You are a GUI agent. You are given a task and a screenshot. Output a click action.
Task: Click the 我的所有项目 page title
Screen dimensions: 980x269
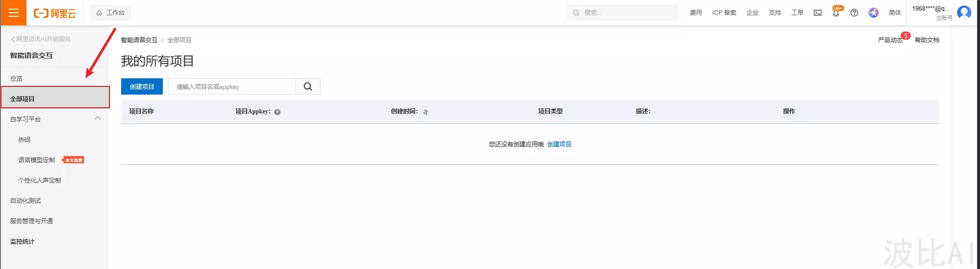(x=157, y=61)
